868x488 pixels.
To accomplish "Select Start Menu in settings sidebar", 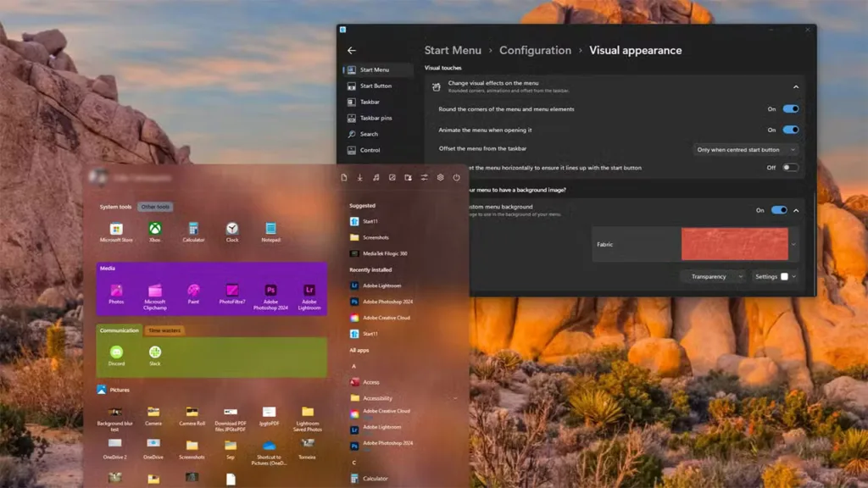I will [x=378, y=69].
